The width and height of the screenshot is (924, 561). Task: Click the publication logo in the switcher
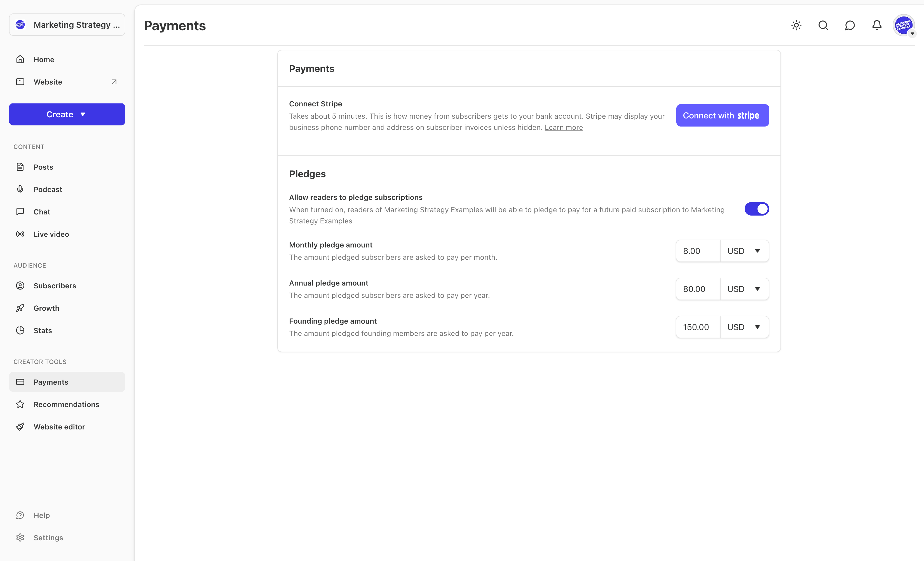(20, 25)
